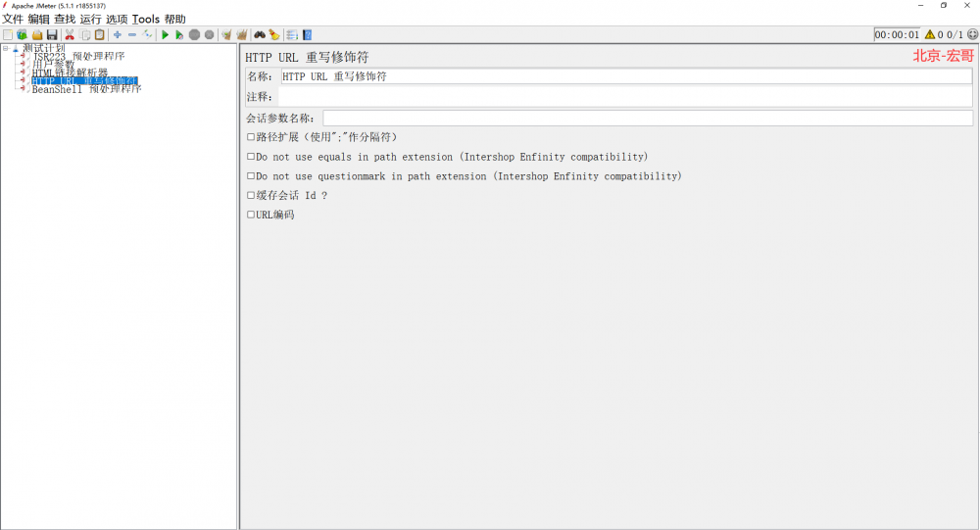980x530 pixels.
Task: Select the JSR223 预处理程序 tree item
Action: tap(78, 56)
